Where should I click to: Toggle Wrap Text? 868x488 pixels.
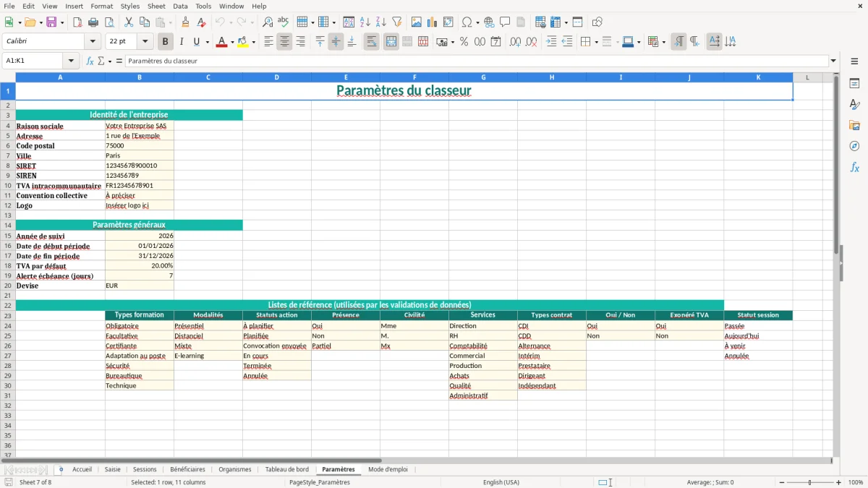[371, 42]
